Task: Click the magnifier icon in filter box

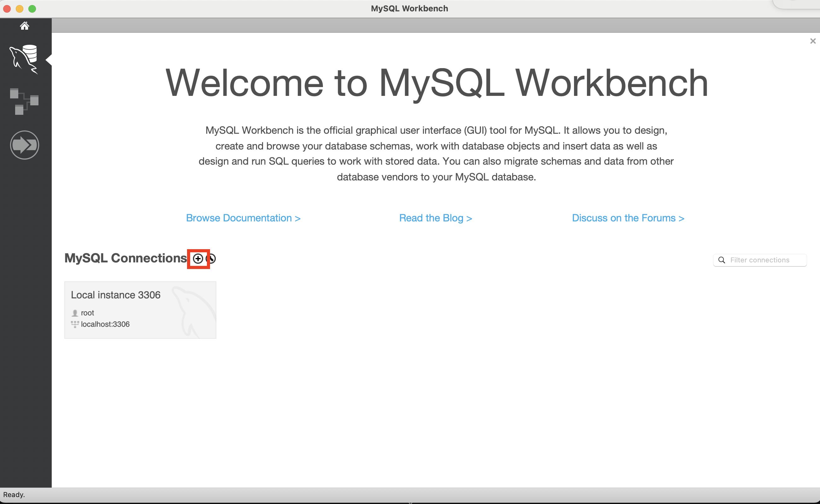Action: [x=722, y=260]
